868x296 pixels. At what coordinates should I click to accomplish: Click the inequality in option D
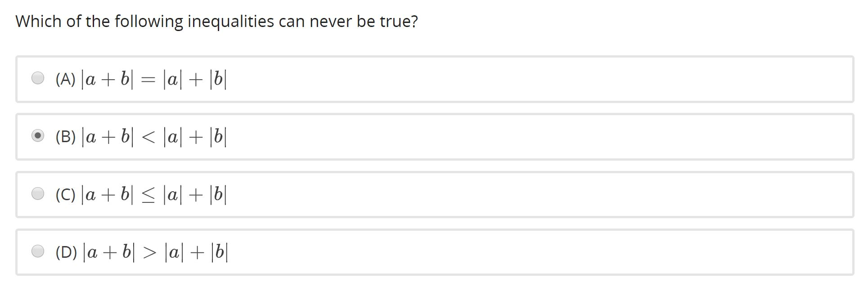[x=157, y=252]
